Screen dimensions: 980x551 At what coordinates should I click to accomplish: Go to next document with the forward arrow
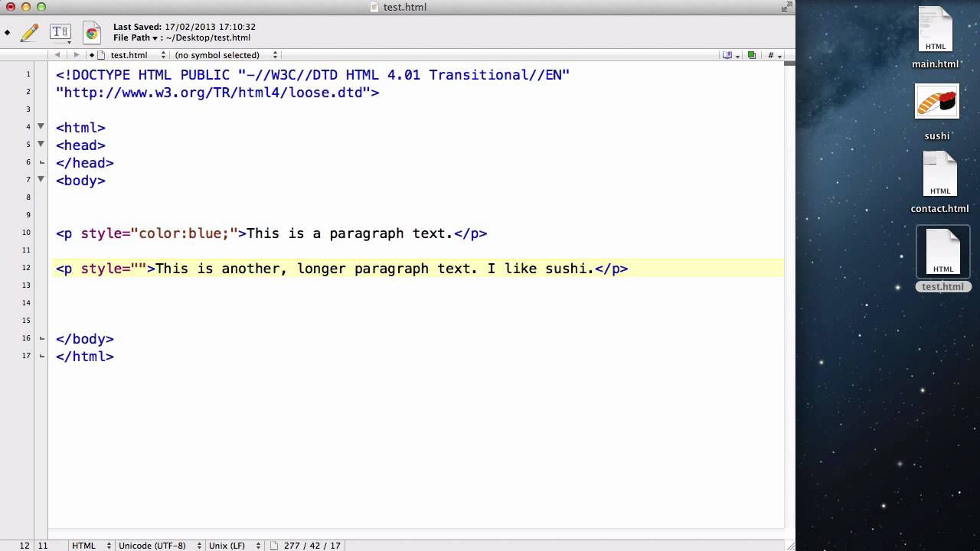[x=76, y=55]
